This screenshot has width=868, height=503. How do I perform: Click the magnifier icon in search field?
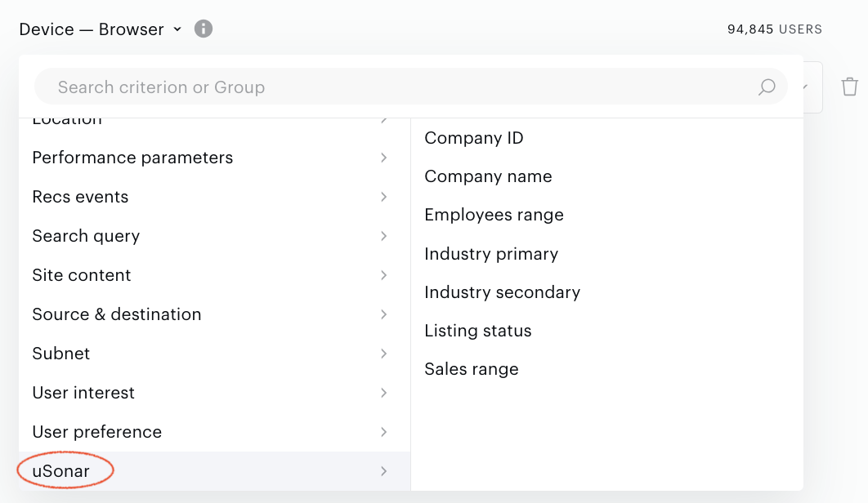pos(767,87)
